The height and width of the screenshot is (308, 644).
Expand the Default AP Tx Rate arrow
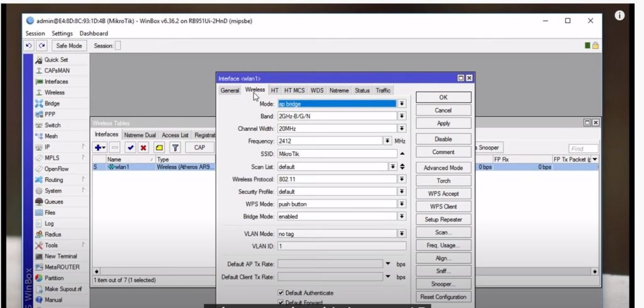click(388, 263)
